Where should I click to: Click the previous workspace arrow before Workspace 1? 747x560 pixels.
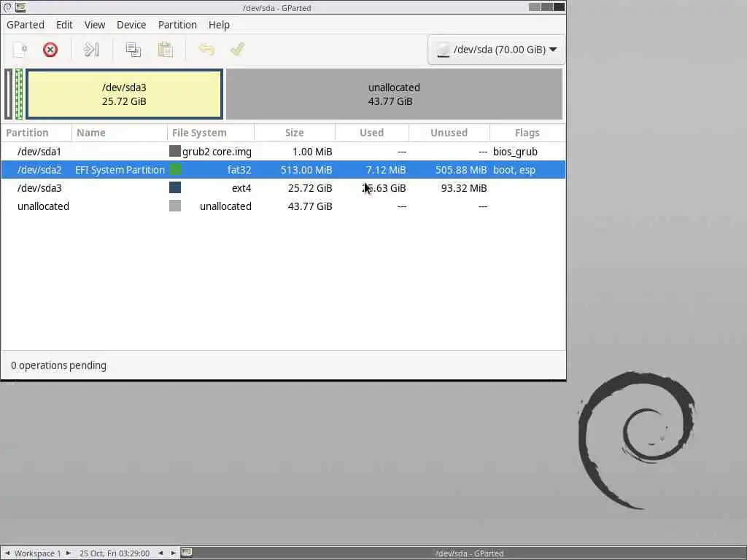(7, 553)
